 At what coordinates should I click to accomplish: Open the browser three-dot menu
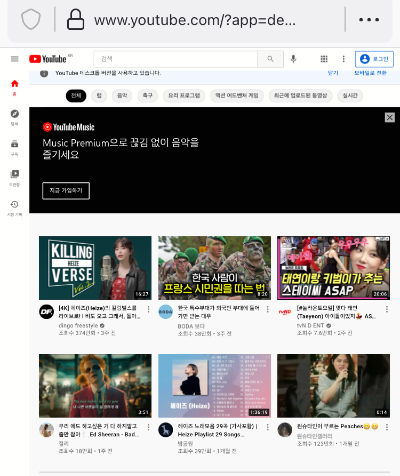point(369,20)
